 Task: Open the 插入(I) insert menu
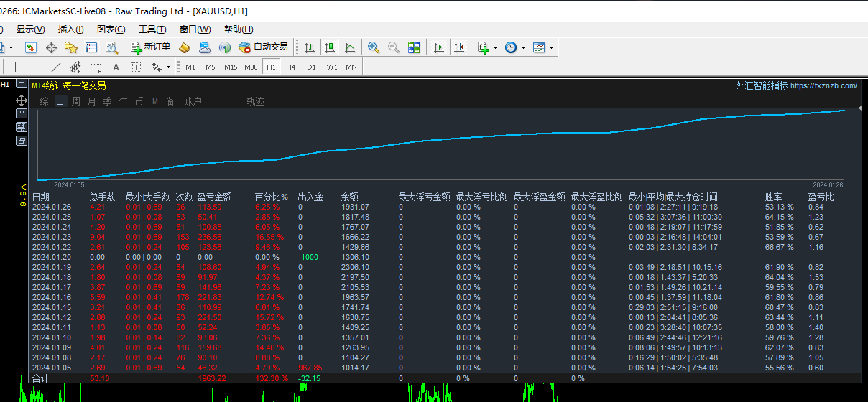click(x=71, y=29)
